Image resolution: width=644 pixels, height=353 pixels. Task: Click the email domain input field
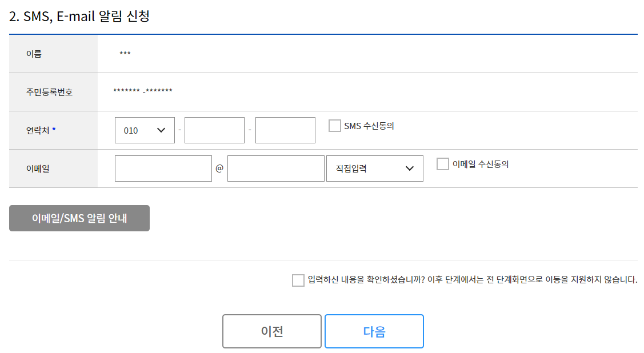[276, 168]
